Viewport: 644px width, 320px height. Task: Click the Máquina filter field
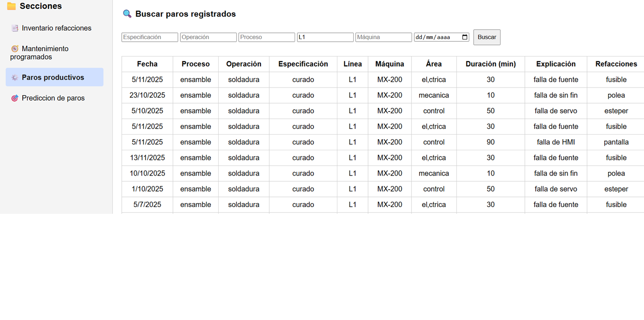tap(383, 37)
